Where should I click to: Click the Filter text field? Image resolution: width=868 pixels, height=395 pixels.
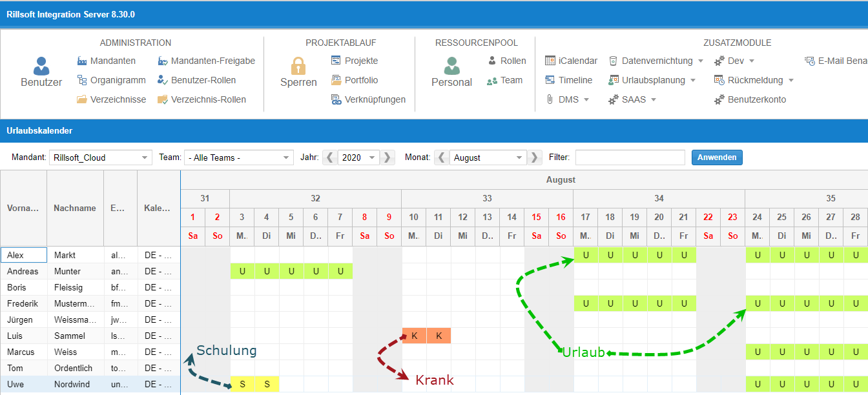[630, 157]
